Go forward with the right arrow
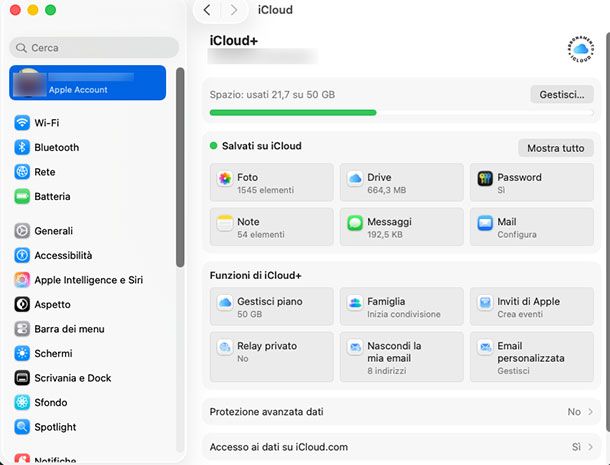The width and height of the screenshot is (610, 465). (234, 10)
